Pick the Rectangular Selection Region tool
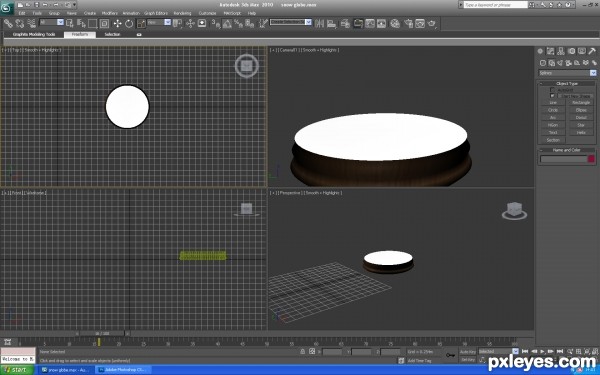Image resolution: width=600 pixels, height=375 pixels. coord(93,23)
